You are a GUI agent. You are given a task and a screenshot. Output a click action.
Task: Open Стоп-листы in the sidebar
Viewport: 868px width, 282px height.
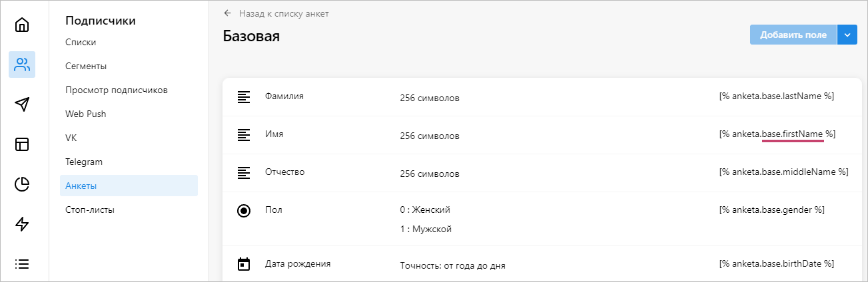90,210
